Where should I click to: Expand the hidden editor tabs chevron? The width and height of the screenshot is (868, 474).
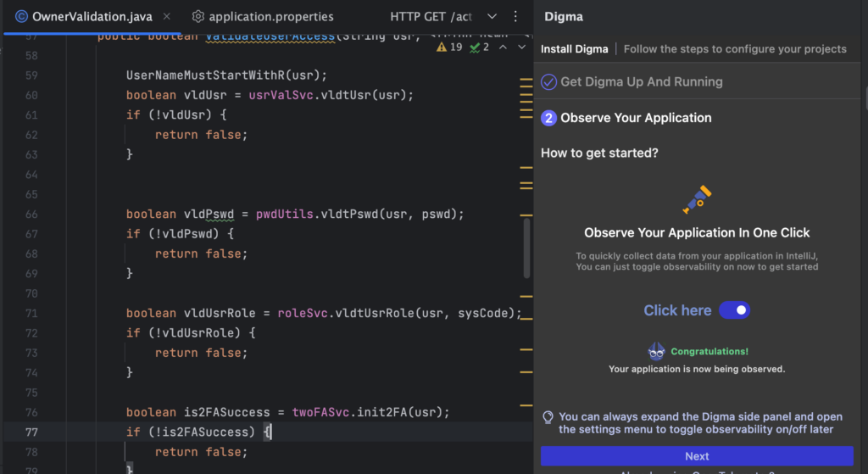(492, 17)
